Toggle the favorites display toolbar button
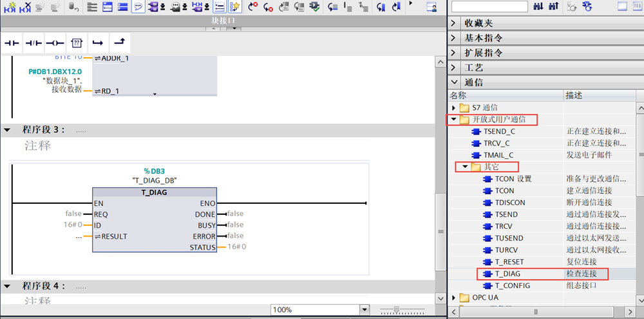This screenshot has width=644, height=319. point(236,7)
